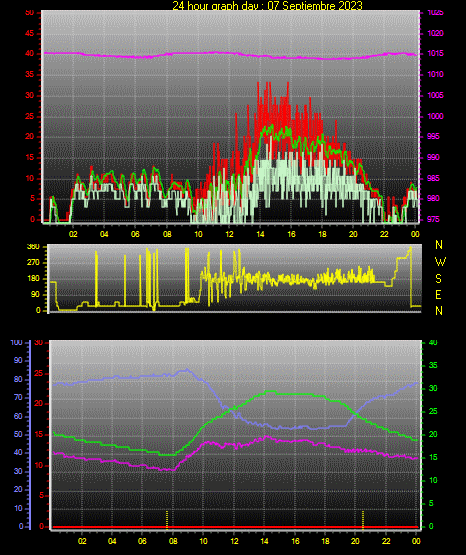Viewport: 466px width, 555px height.
Task: Click the yellow sunset marker near 20
Action: (x=363, y=519)
